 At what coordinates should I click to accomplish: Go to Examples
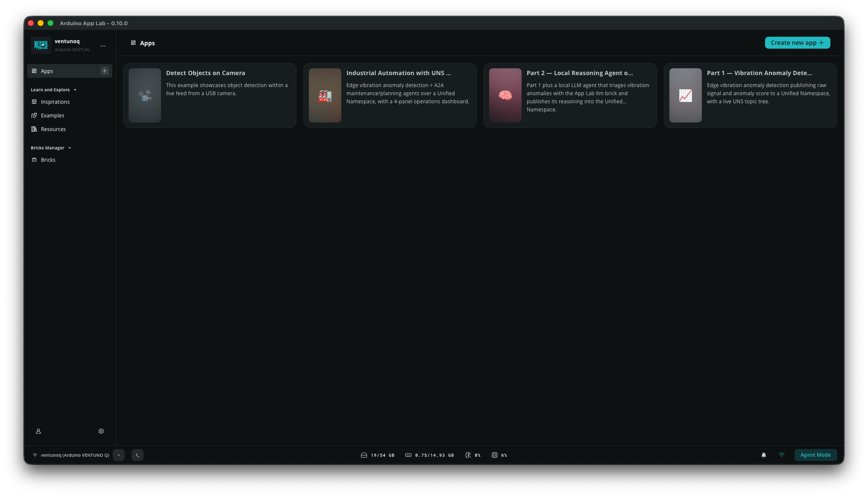53,115
